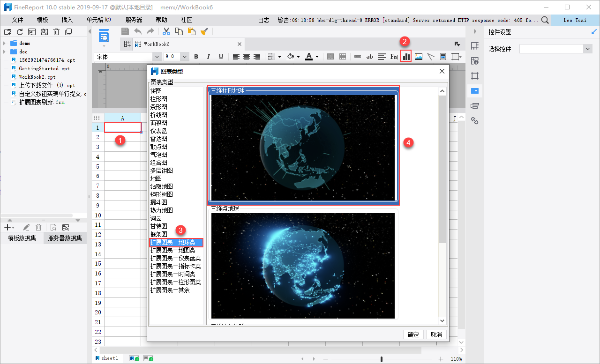
Task: Click the format painter brush icon
Action: click(x=204, y=31)
